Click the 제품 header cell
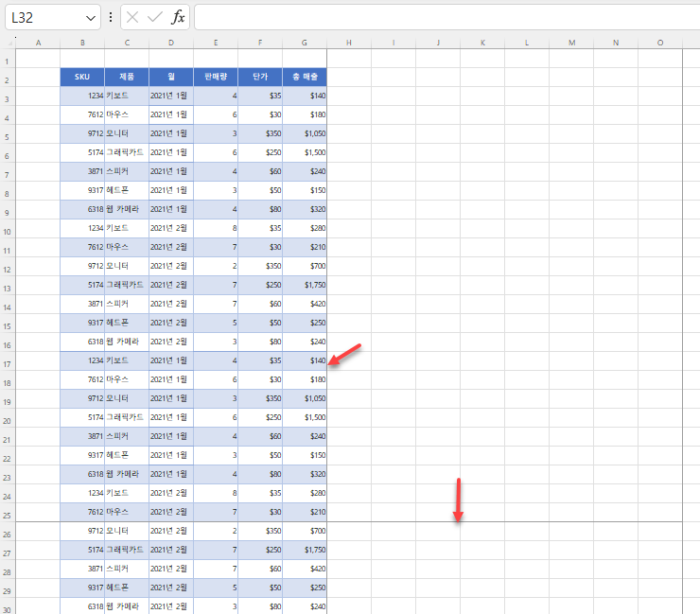 click(x=127, y=77)
